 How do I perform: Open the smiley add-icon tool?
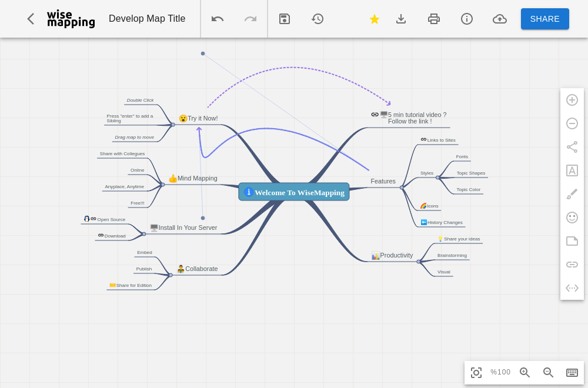572,218
